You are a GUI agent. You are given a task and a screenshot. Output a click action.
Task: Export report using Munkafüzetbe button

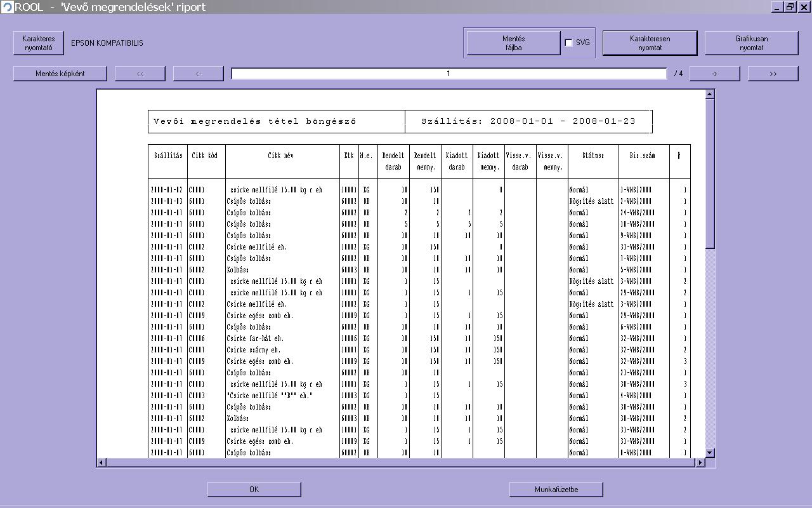tap(556, 490)
